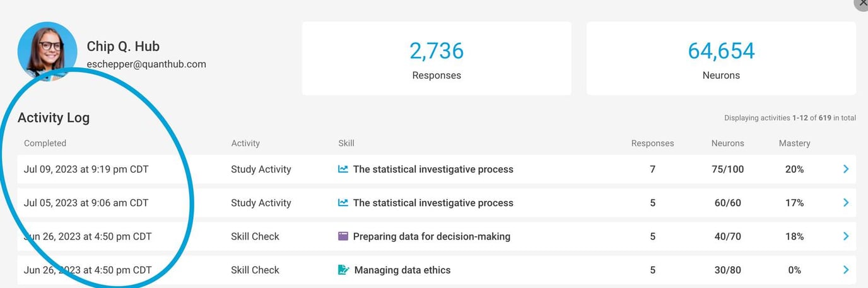Expand the Jul 05 Study Activity row arrow
This screenshot has width=868, height=288.
tap(846, 203)
